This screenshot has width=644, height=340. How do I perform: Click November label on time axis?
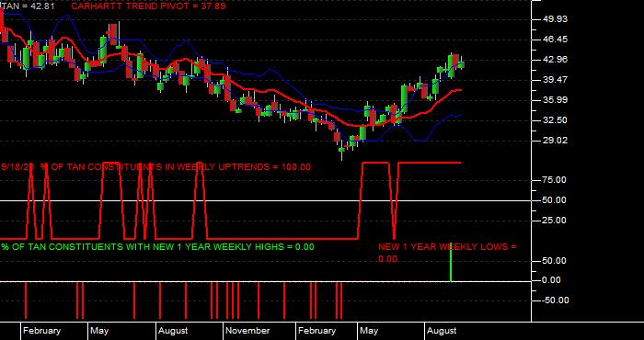(x=247, y=331)
